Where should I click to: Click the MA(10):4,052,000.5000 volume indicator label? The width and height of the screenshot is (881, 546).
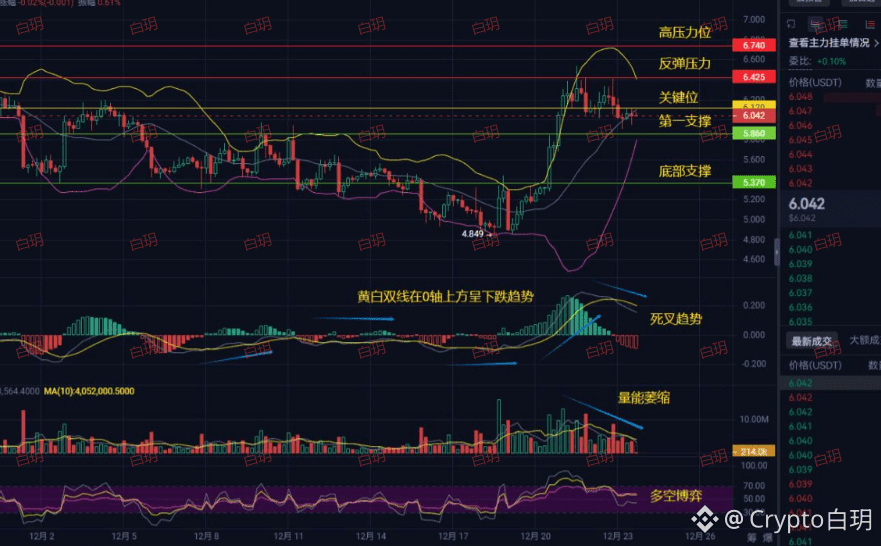89,391
